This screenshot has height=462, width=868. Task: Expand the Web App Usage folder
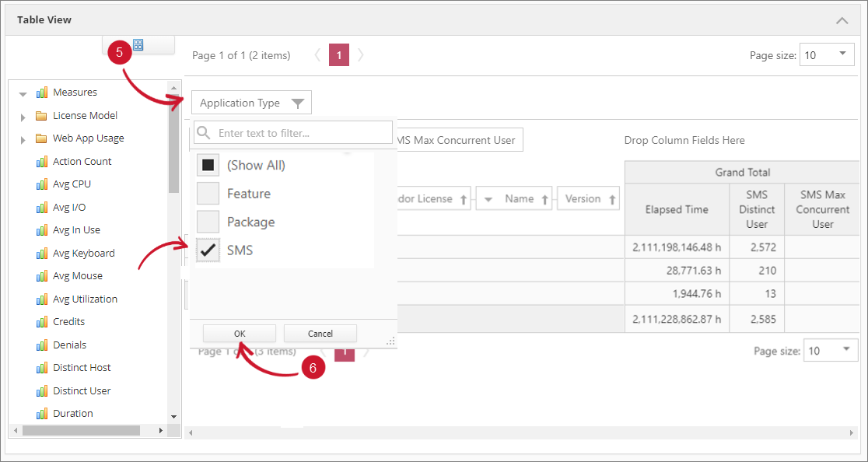(x=23, y=139)
